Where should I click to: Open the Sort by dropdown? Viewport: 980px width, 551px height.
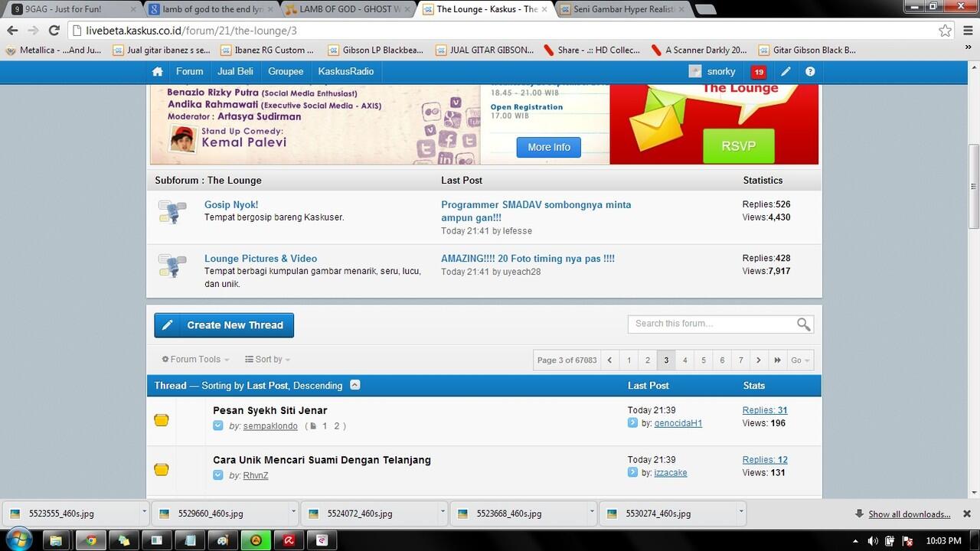pos(267,360)
